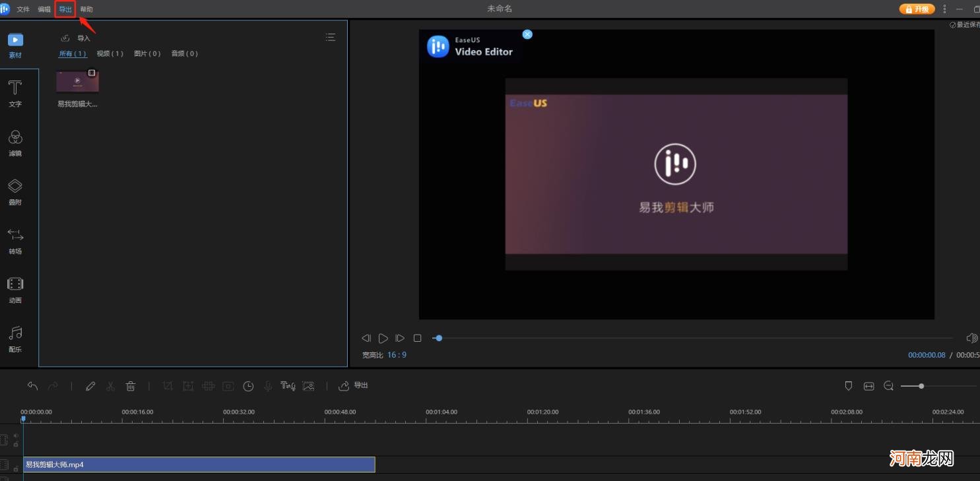Open the 素材 media panel
This screenshot has height=481, width=980.
coord(15,46)
